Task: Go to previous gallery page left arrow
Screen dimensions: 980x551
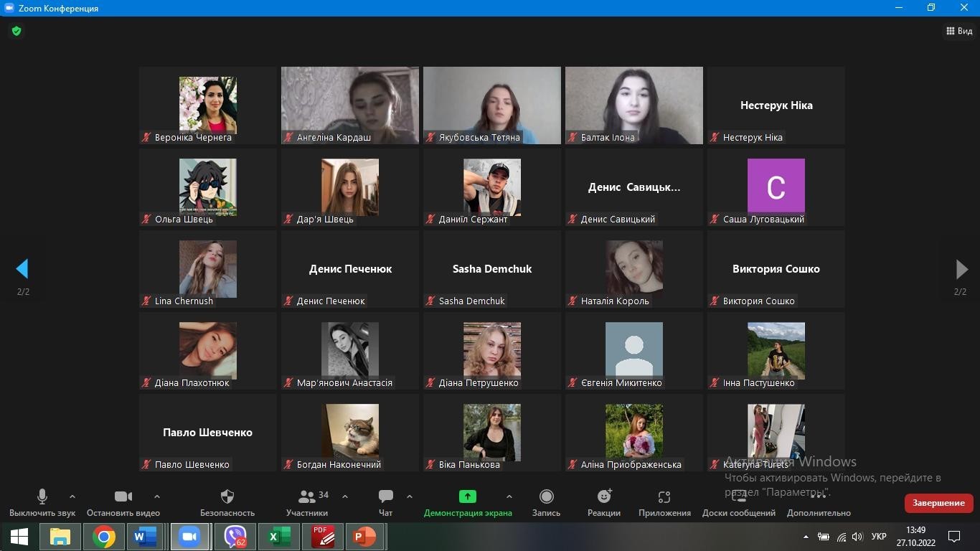Action: [x=22, y=269]
